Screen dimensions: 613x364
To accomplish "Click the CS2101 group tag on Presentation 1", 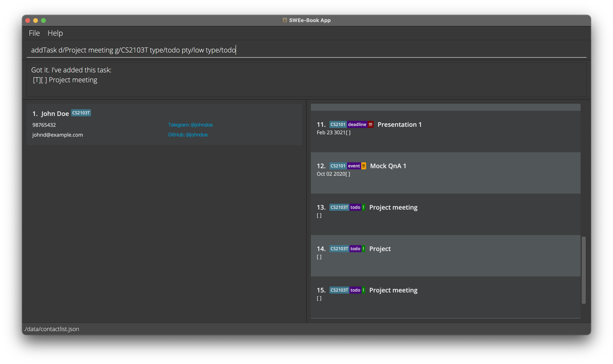I will [x=338, y=125].
